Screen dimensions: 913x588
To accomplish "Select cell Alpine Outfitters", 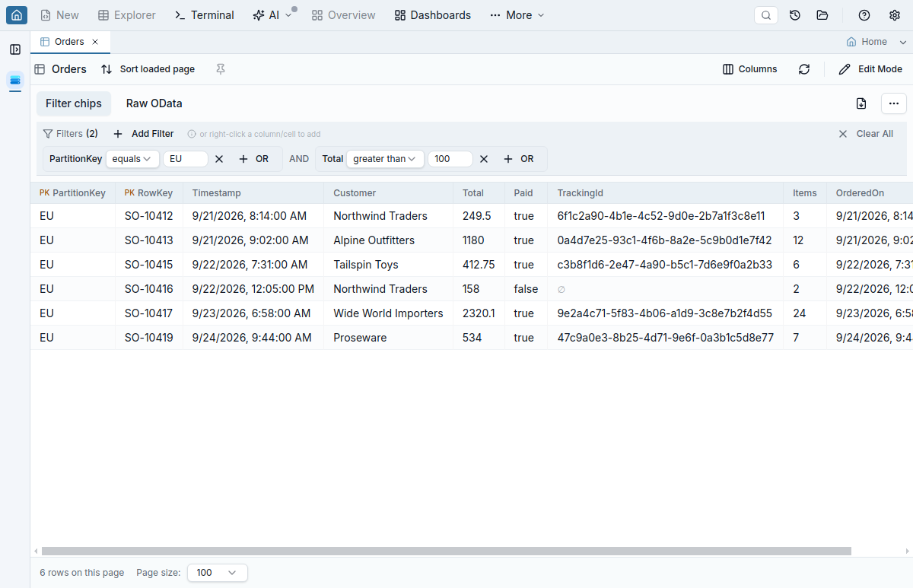I will click(x=389, y=240).
